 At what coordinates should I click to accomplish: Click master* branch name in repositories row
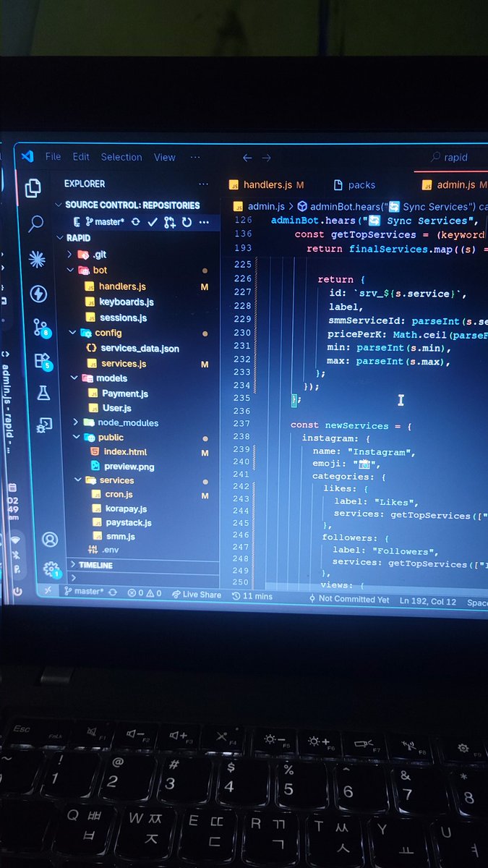[105, 222]
